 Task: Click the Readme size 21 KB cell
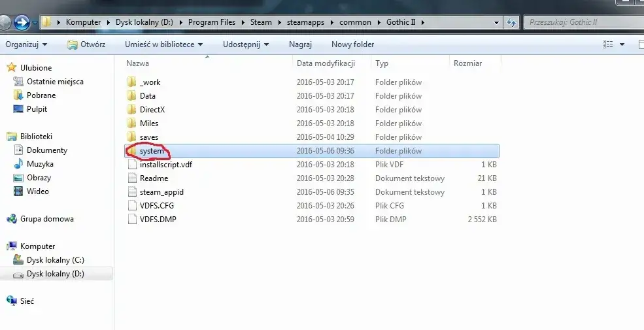pos(487,178)
